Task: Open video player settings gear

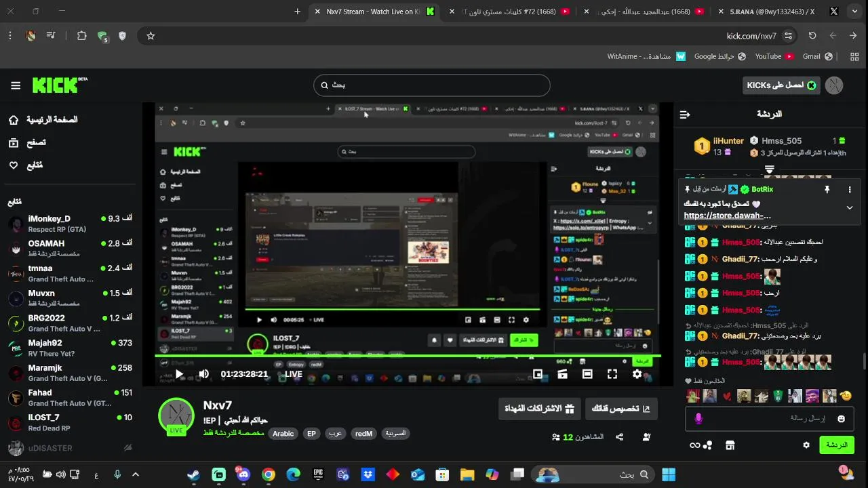Action: [x=637, y=374]
